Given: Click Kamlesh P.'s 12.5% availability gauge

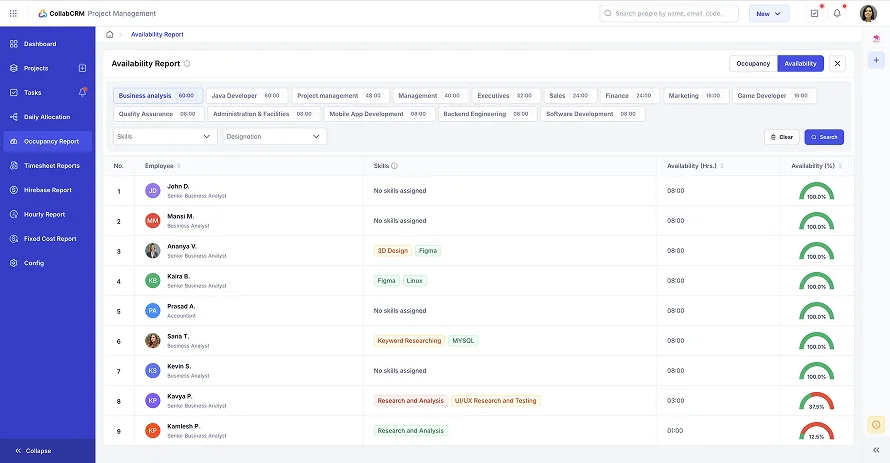Looking at the screenshot, I should point(816,431).
